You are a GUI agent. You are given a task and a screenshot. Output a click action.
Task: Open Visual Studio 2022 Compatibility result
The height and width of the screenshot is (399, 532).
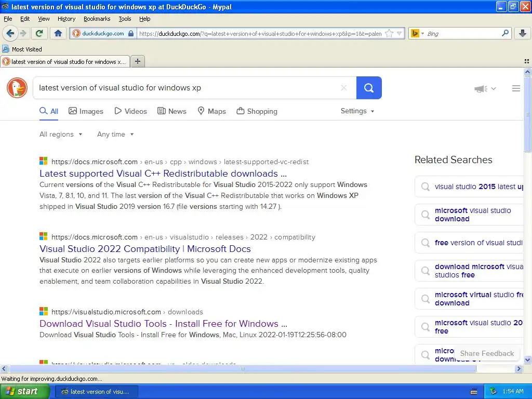[x=145, y=249]
